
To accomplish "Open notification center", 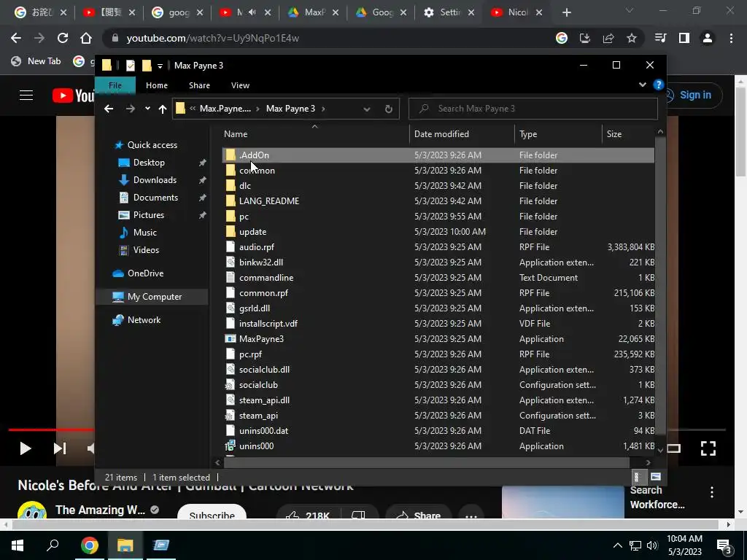I will (724, 547).
